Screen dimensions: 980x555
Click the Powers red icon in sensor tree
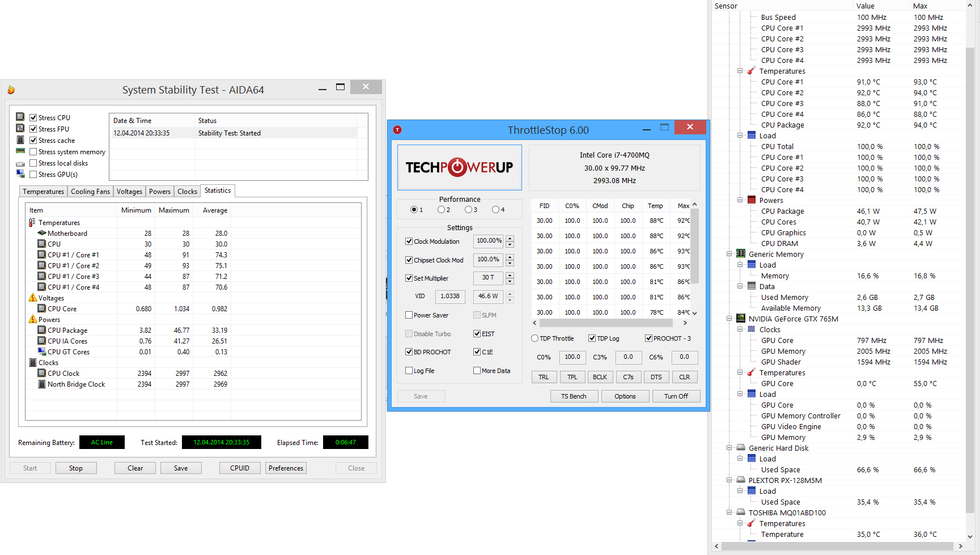point(752,200)
